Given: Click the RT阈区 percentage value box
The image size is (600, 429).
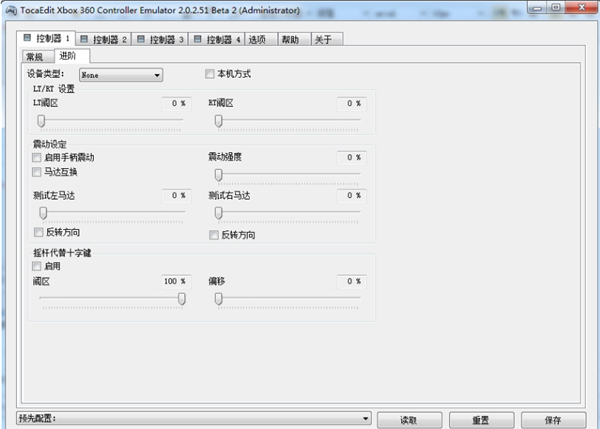Looking at the screenshot, I should pos(352,104).
